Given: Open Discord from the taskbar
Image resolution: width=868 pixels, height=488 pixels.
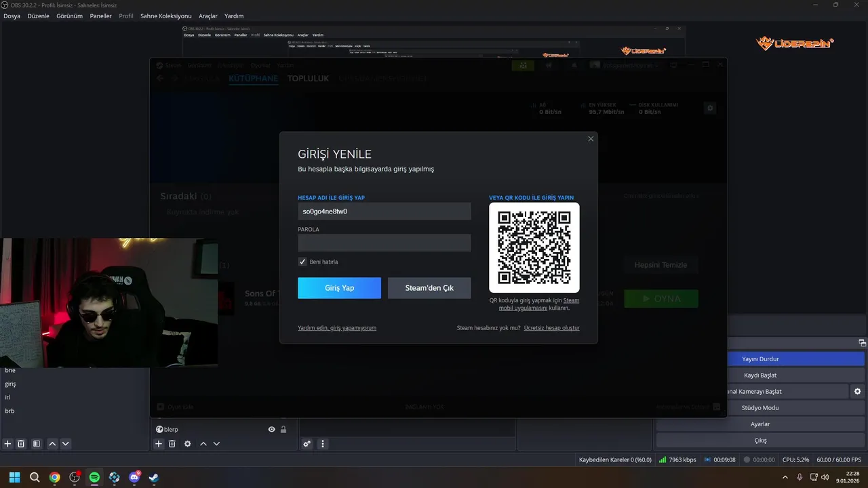Looking at the screenshot, I should click(134, 477).
